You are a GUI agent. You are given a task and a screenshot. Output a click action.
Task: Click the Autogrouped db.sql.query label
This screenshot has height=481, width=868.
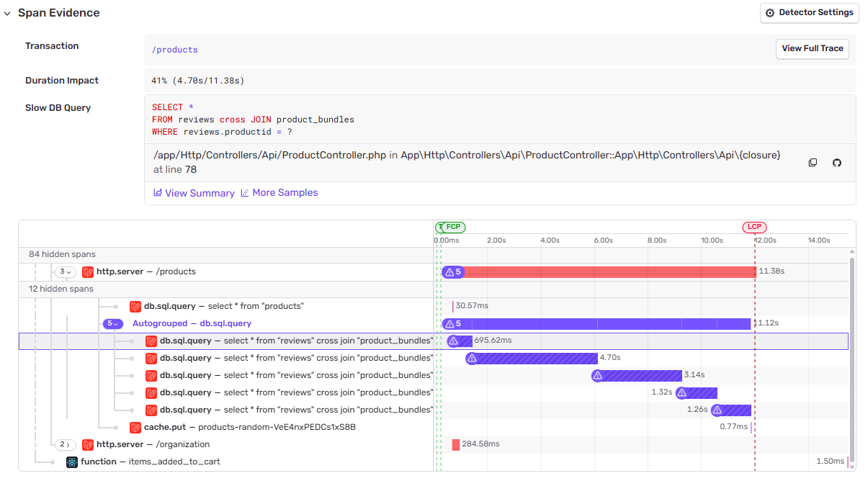tap(192, 324)
